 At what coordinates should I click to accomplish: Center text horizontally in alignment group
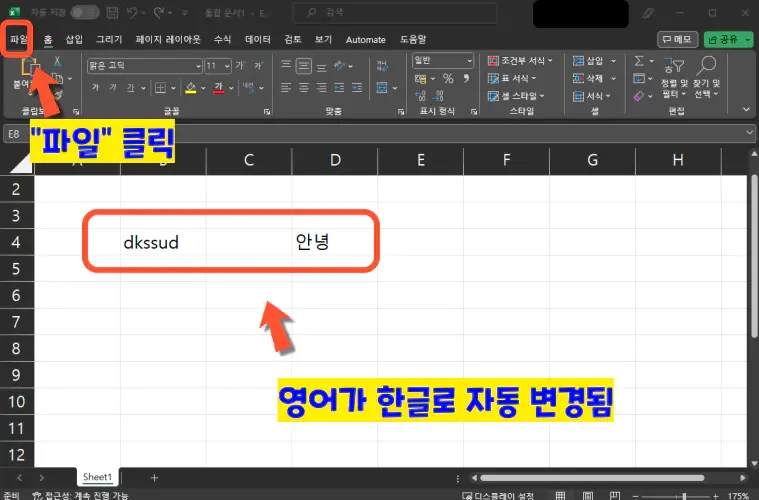pyautogui.click(x=304, y=87)
